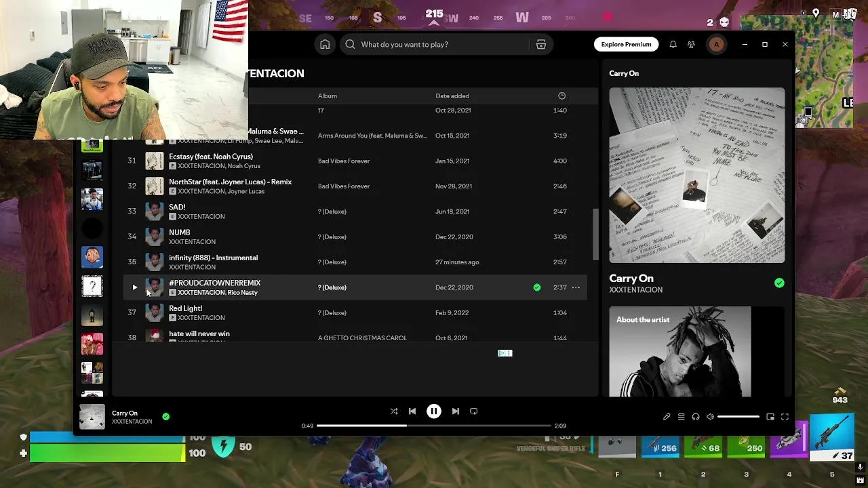Open the Carry On large album artwork
This screenshot has width=868, height=488.
point(696,175)
